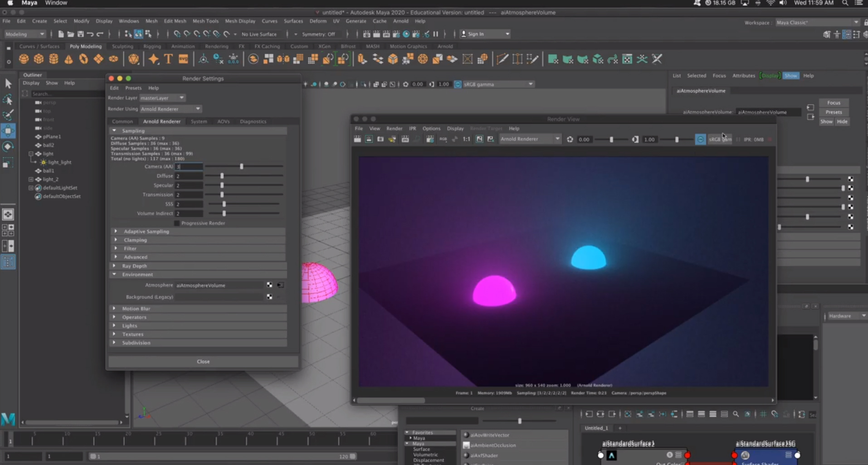The width and height of the screenshot is (868, 465).
Task: Select the Polygon Sphere tool on the shelf
Action: (24, 59)
